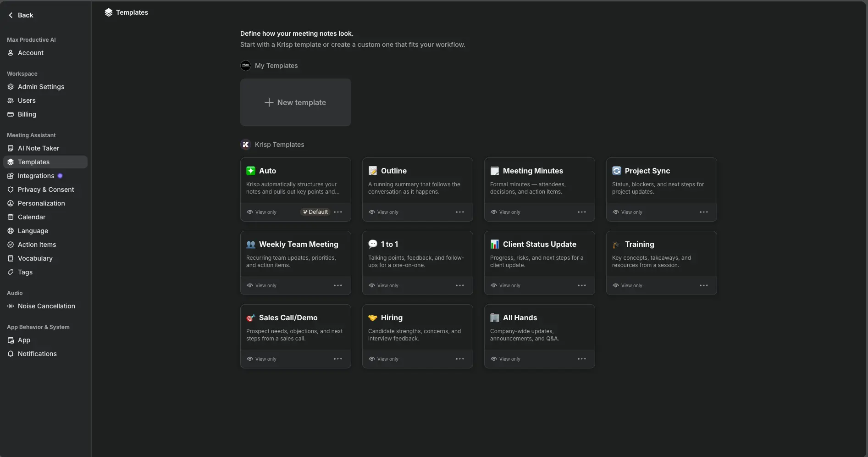Click the Client Status Update chart icon

495,244
